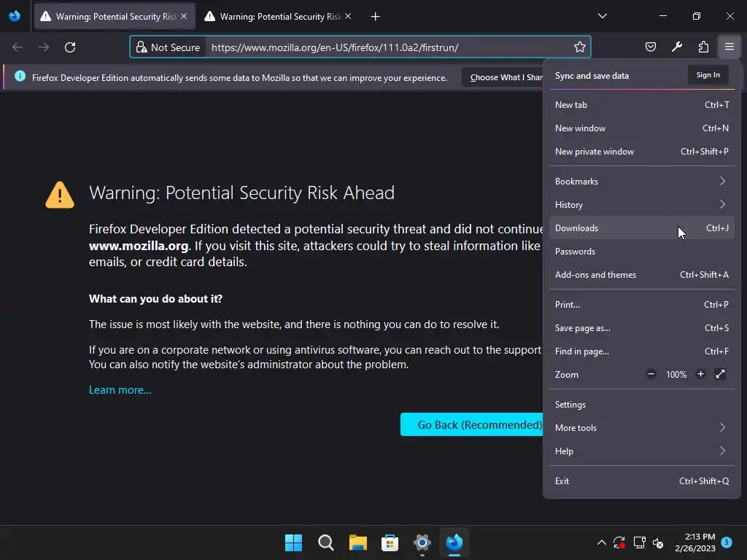Increase zoom with plus button
747x560 pixels.
click(x=700, y=374)
